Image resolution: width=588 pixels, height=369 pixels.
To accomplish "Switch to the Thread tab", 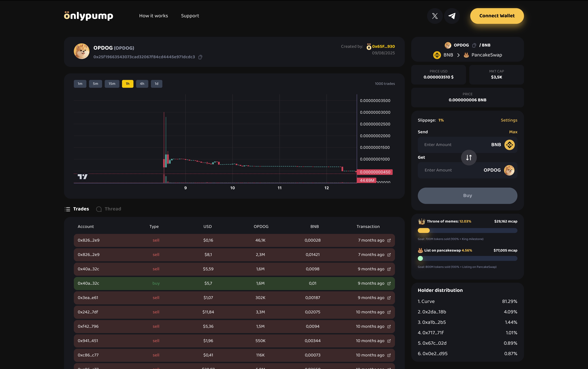I will [x=109, y=209].
